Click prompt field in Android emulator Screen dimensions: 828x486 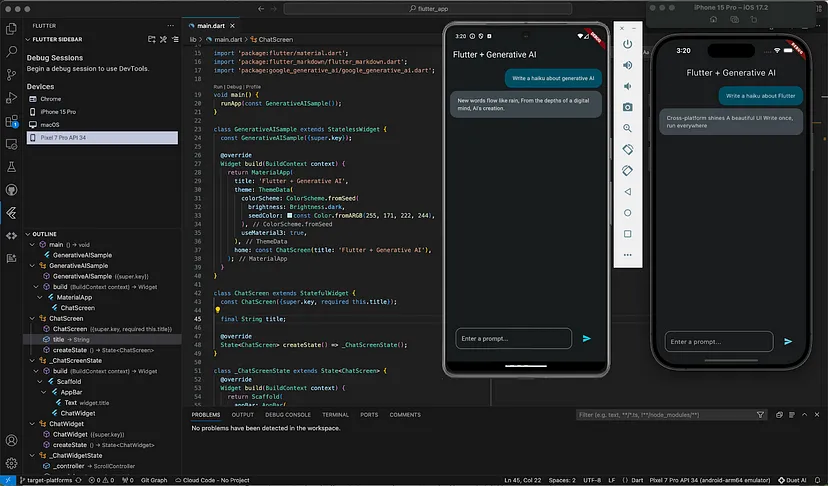coord(513,339)
